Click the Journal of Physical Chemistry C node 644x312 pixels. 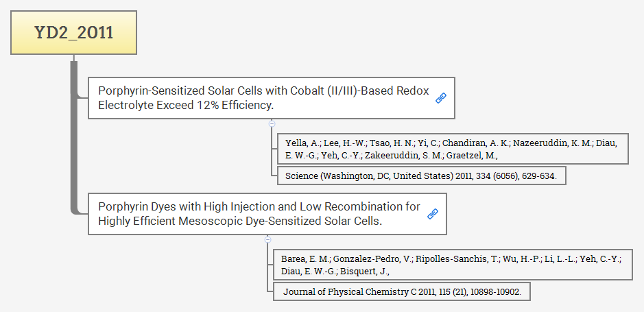(x=402, y=292)
